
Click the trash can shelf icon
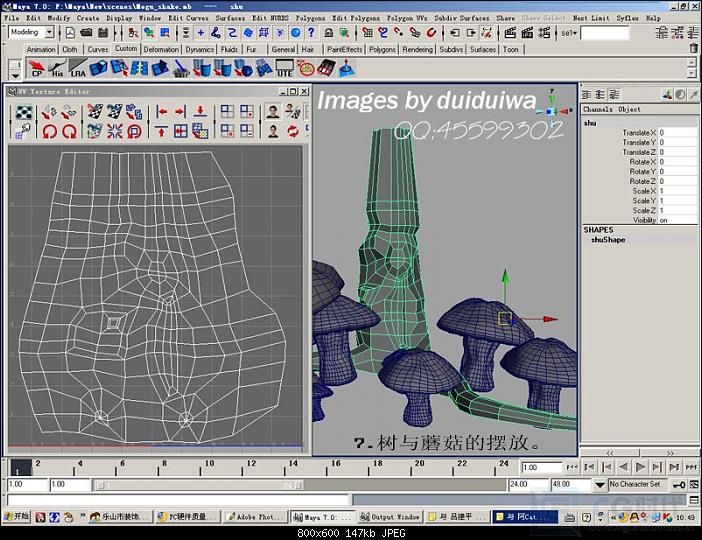693,48
